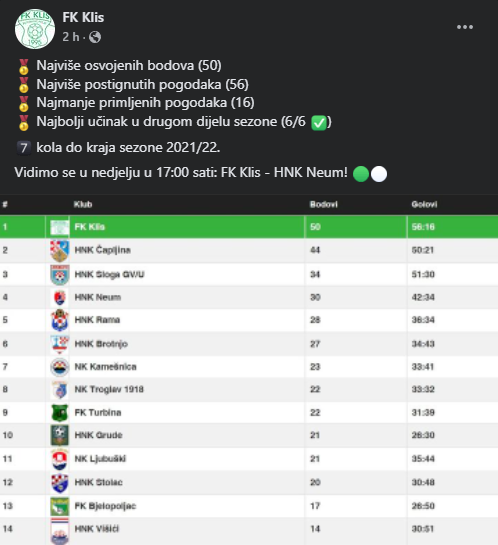Click the FK Klis profile picture

click(x=35, y=29)
